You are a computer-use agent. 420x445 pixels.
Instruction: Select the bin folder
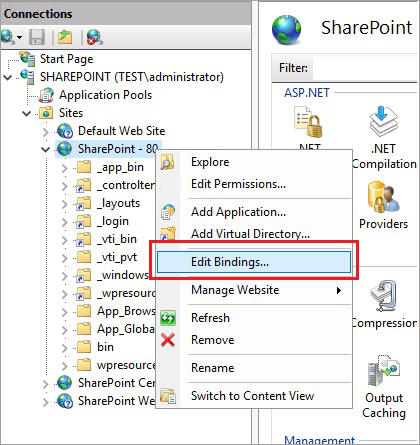(x=105, y=347)
